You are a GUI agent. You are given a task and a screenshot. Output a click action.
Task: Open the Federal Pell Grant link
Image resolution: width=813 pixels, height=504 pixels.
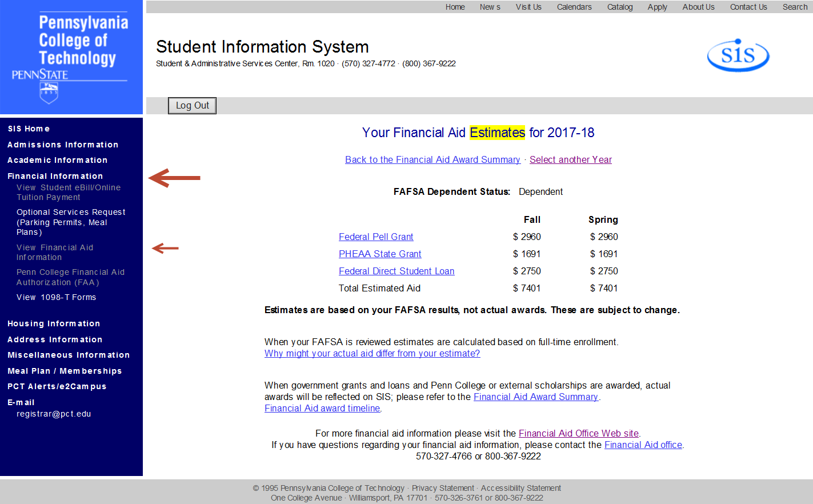point(375,237)
